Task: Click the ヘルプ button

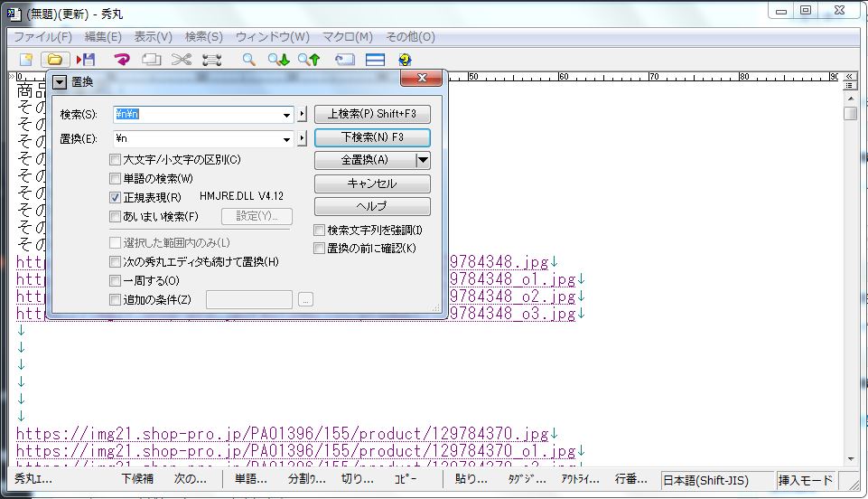Action: pyautogui.click(x=372, y=207)
